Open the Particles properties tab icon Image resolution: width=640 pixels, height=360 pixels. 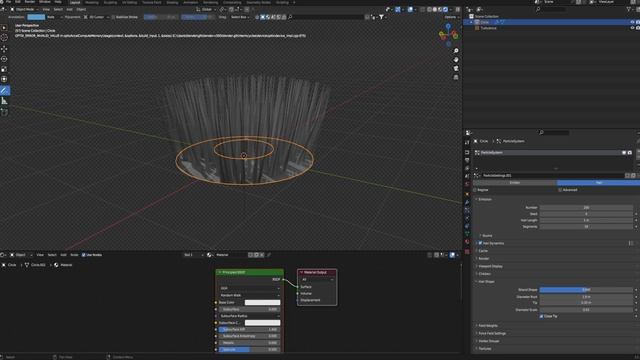pos(467,210)
